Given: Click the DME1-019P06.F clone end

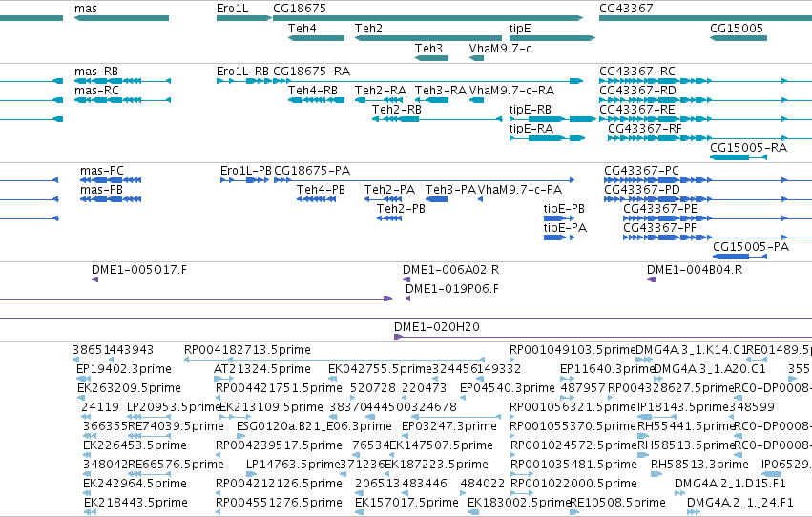Looking at the screenshot, I should tap(408, 299).
